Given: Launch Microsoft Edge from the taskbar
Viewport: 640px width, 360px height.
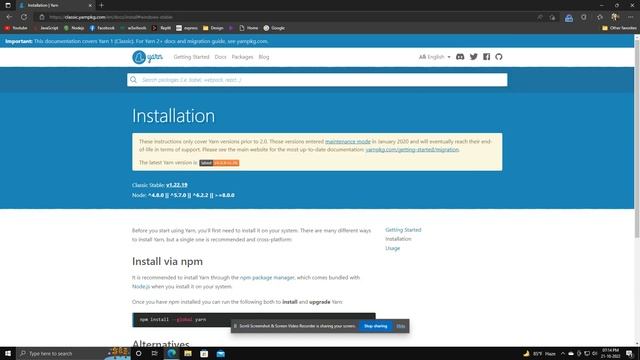Looking at the screenshot, I should point(171,353).
